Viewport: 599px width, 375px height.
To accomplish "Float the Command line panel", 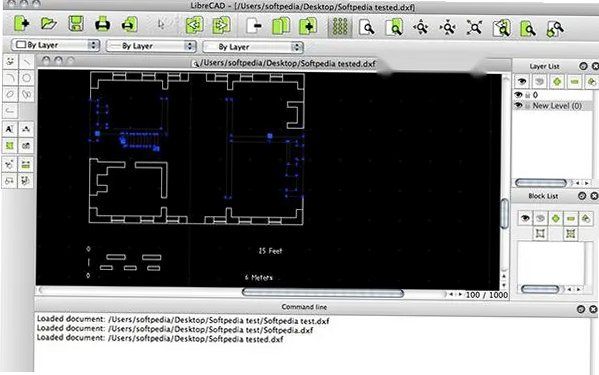I will pyautogui.click(x=581, y=309).
